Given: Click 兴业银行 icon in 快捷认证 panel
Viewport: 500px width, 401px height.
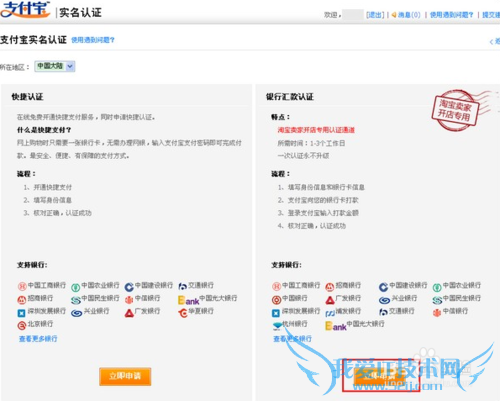Looking at the screenshot, I should [76, 313].
